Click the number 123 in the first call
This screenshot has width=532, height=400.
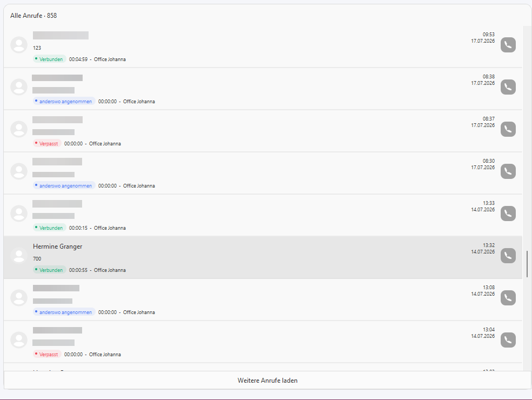point(37,48)
